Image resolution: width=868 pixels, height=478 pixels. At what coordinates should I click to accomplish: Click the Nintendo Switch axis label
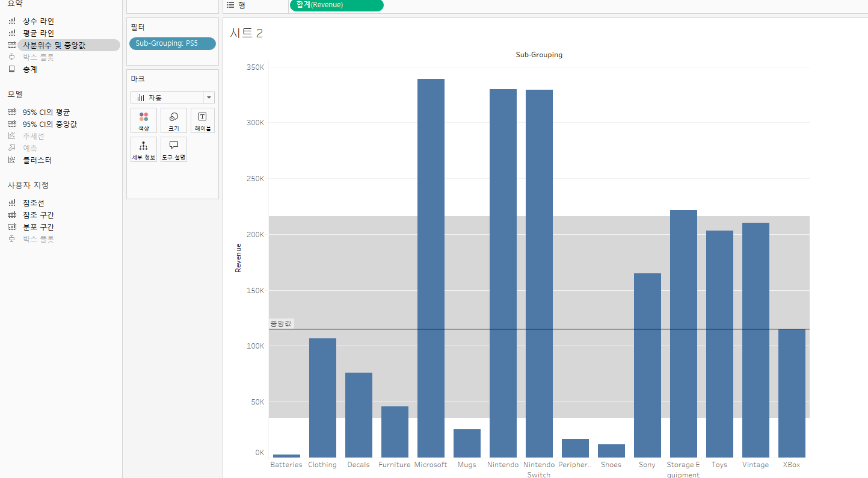pos(539,470)
